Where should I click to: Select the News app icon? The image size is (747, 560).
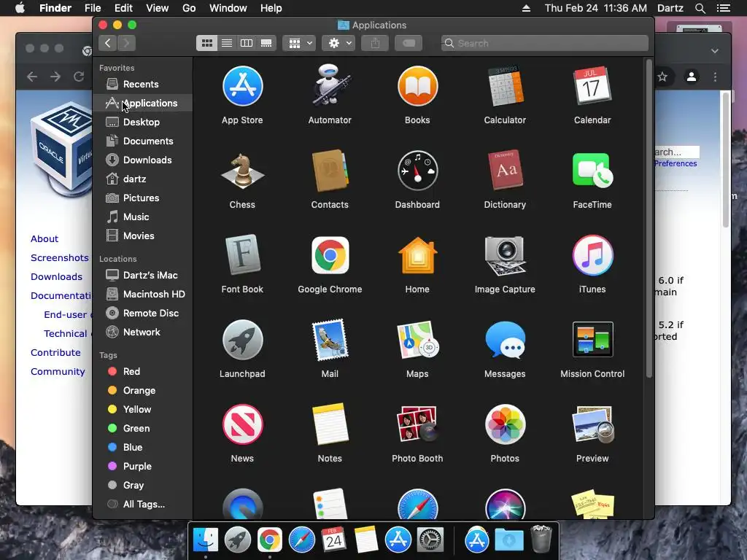(242, 424)
